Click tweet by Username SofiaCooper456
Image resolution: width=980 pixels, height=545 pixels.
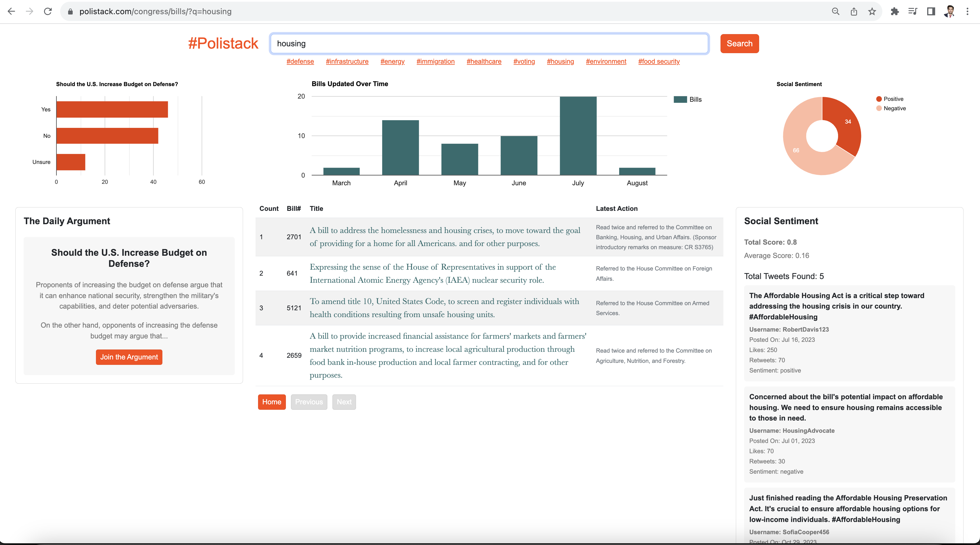pyautogui.click(x=849, y=515)
